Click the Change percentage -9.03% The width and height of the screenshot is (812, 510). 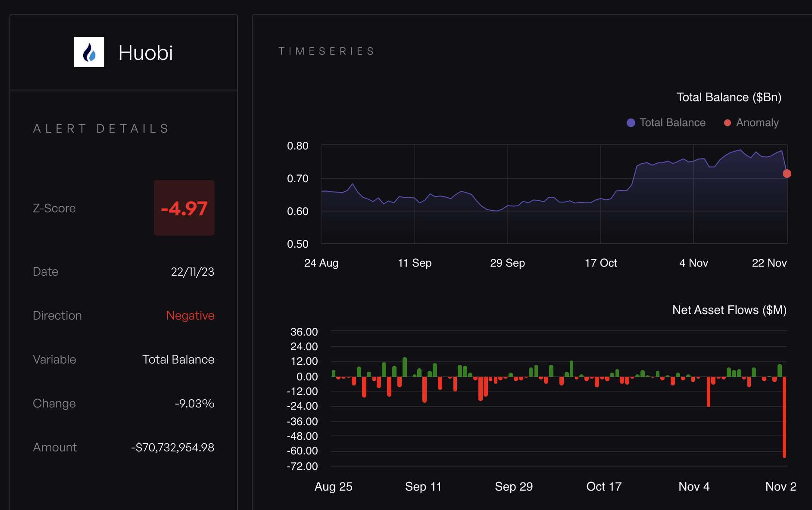pyautogui.click(x=194, y=403)
